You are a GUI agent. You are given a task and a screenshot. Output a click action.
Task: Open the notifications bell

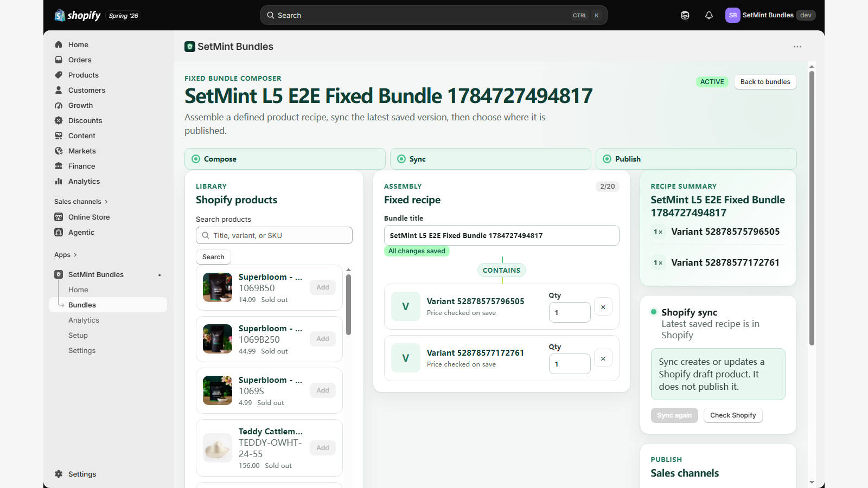coord(709,15)
